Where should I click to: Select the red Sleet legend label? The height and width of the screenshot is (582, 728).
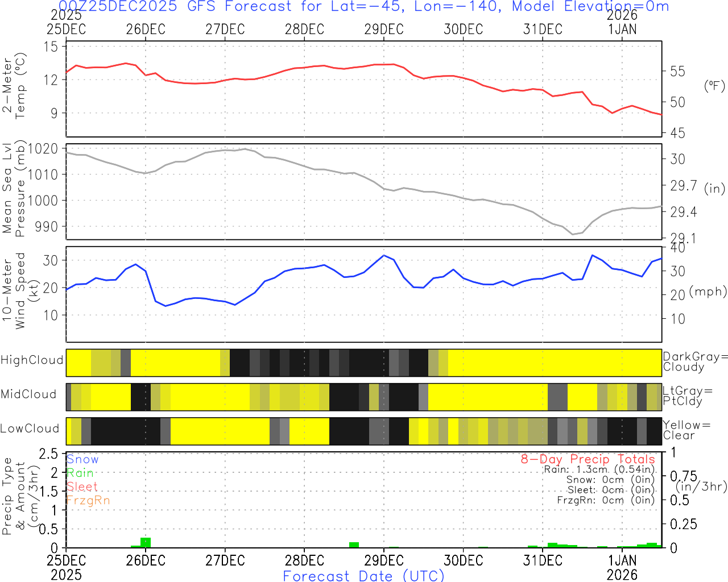click(x=82, y=487)
